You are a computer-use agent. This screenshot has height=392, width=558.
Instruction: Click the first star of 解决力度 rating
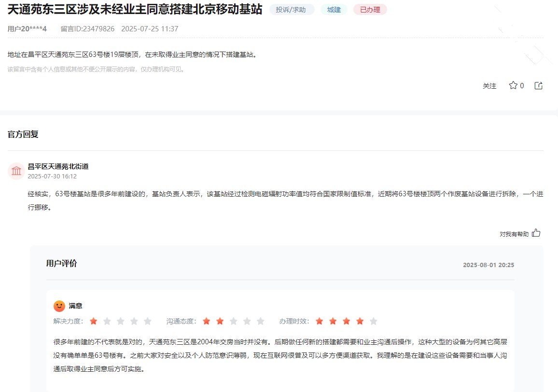click(x=94, y=321)
